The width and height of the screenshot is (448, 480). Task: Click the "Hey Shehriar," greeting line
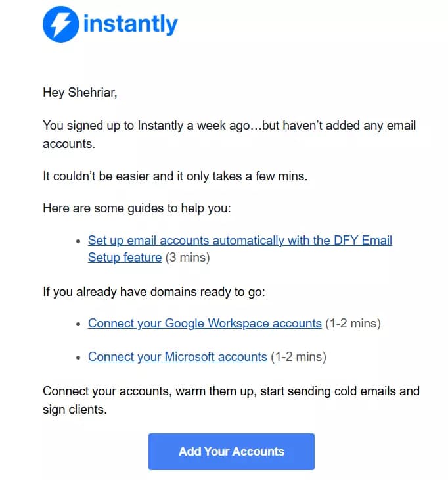click(x=80, y=93)
